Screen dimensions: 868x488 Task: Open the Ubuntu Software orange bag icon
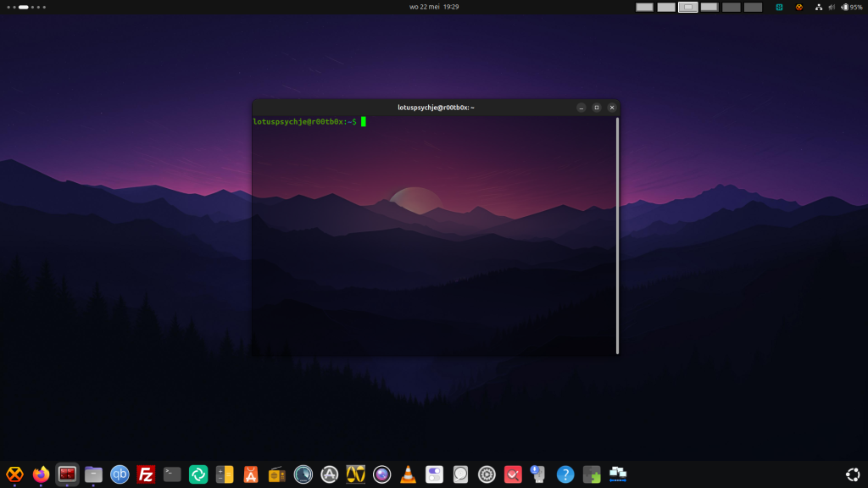(x=251, y=474)
